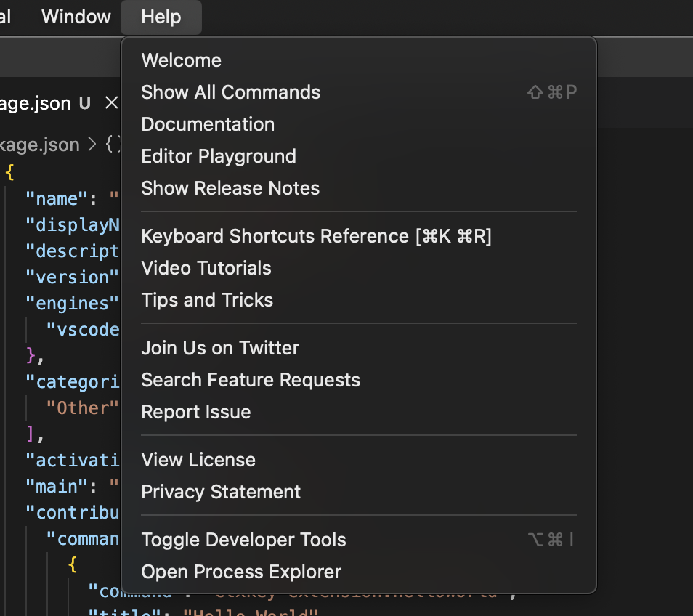This screenshot has width=693, height=616.
Task: Select the Welcome menu entry
Action: point(181,60)
